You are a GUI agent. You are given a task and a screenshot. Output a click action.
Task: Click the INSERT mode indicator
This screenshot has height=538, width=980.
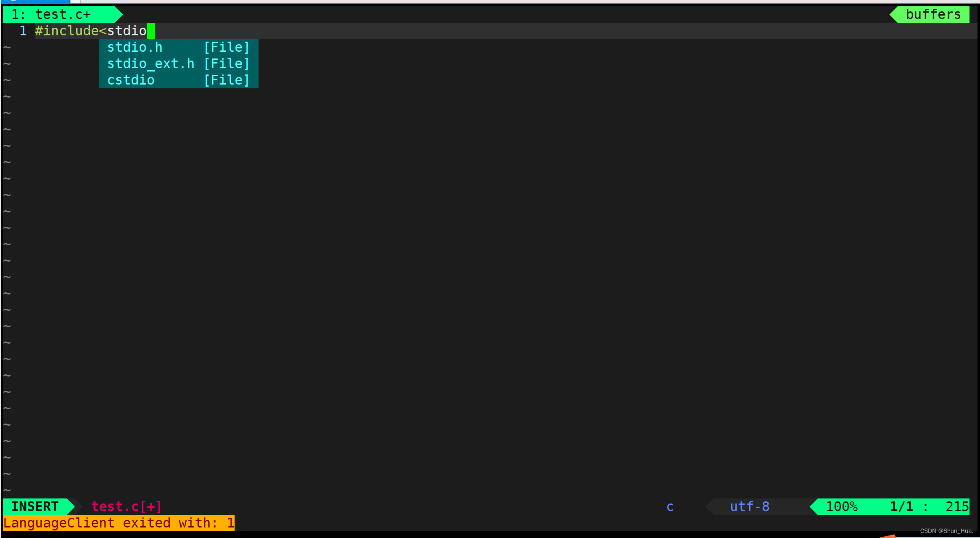pos(35,507)
